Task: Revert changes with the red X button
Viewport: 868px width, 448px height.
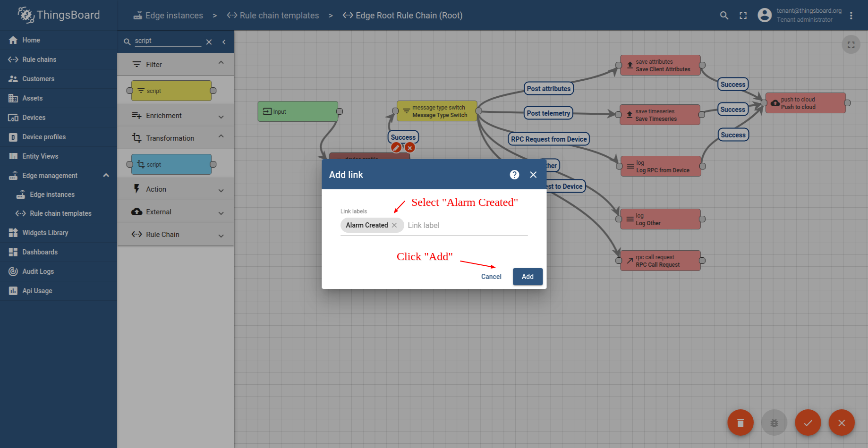Action: 842,423
